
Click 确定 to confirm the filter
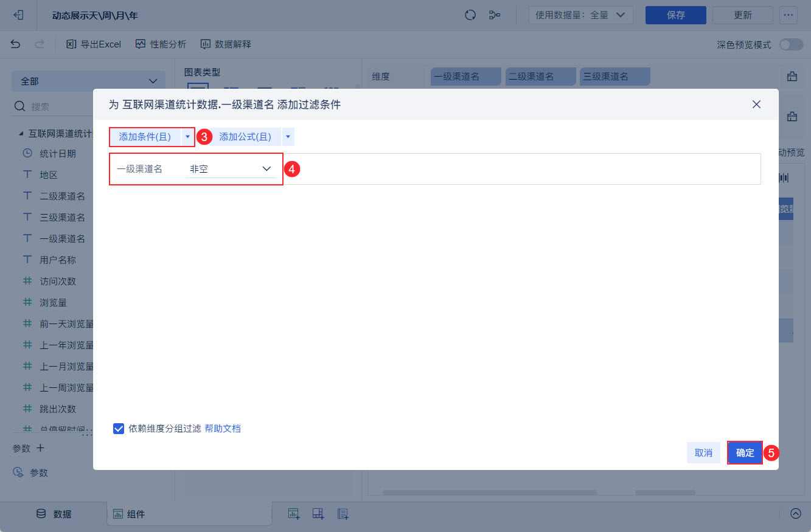click(x=745, y=453)
